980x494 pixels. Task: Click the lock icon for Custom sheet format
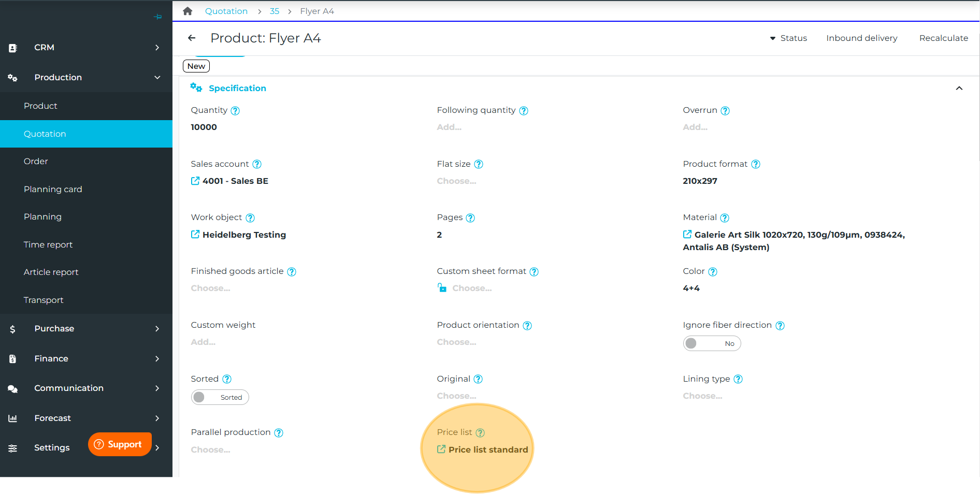pos(442,288)
